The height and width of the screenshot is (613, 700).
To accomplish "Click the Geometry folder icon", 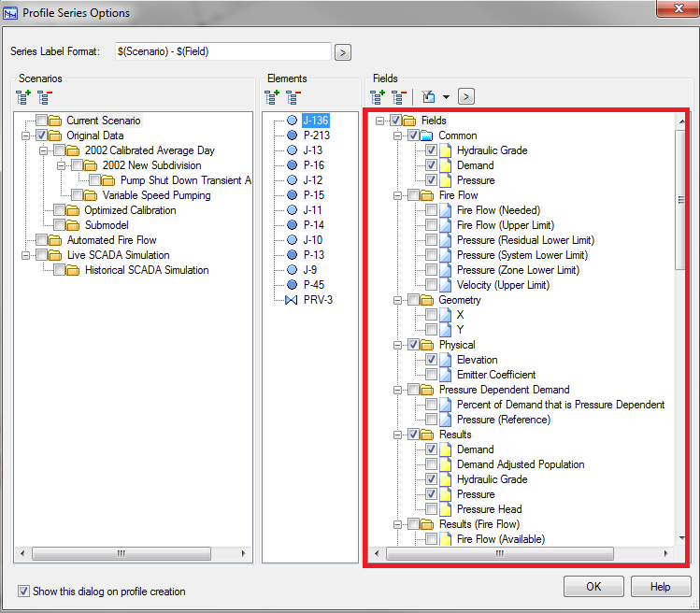I will [427, 300].
